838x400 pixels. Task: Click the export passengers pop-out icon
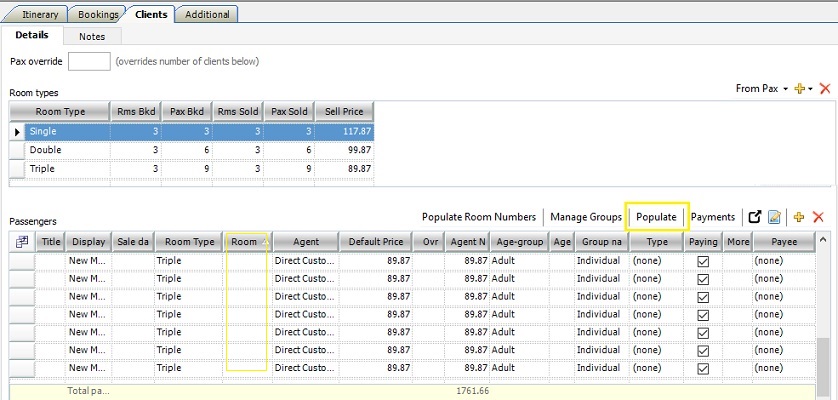pyautogui.click(x=756, y=217)
